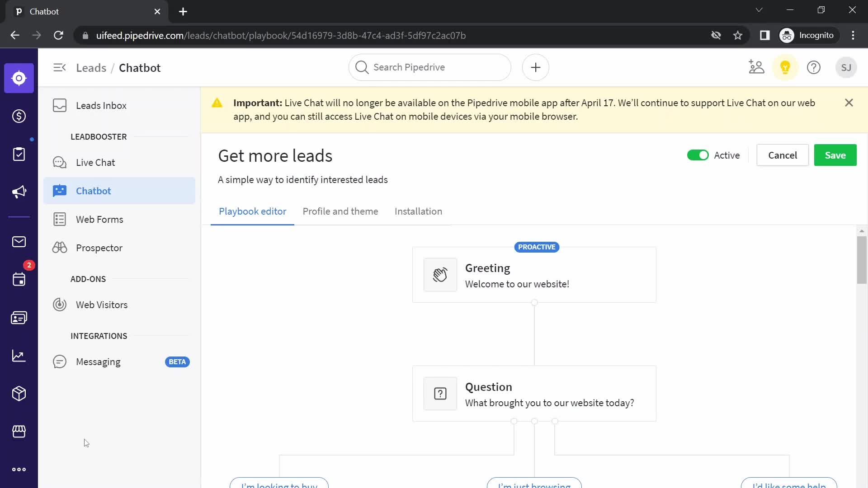Collapse the sidebar using the menu toggle icon
The height and width of the screenshot is (488, 868).
point(60,68)
